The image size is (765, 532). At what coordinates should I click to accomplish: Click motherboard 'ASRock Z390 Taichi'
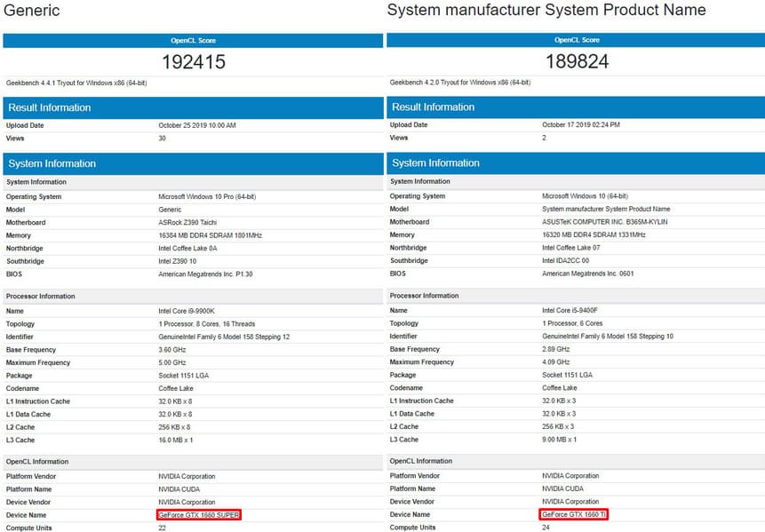click(x=187, y=222)
